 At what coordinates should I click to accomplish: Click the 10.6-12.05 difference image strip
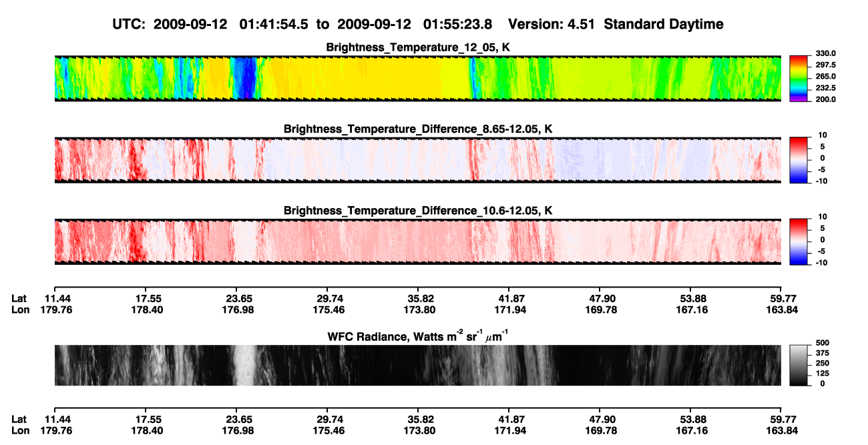(x=418, y=242)
